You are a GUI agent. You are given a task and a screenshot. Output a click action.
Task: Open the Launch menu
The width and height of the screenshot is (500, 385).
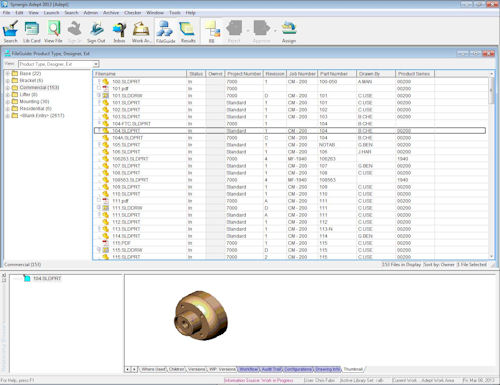click(51, 13)
